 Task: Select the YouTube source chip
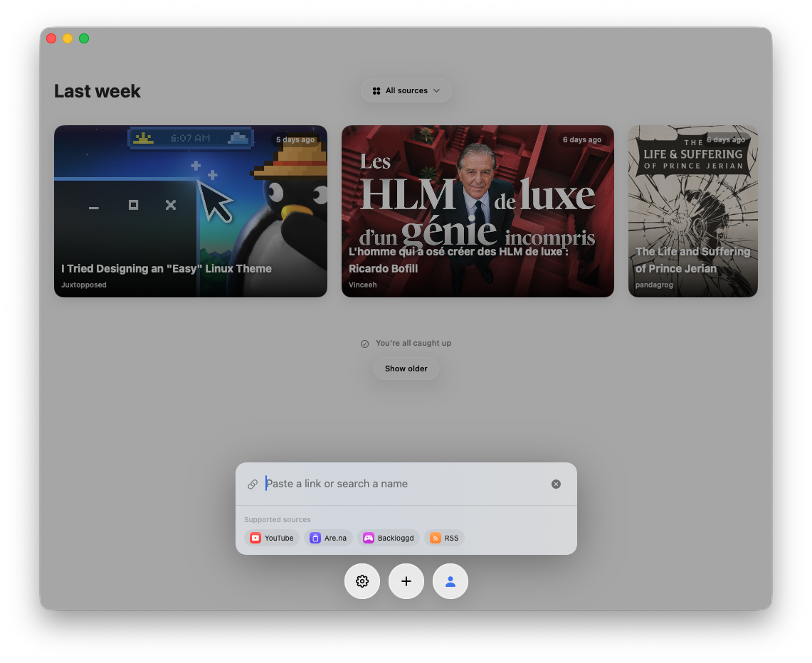tap(272, 538)
